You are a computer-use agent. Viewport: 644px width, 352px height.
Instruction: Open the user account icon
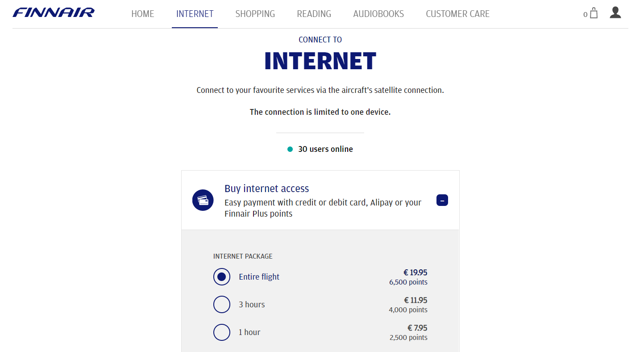615,13
